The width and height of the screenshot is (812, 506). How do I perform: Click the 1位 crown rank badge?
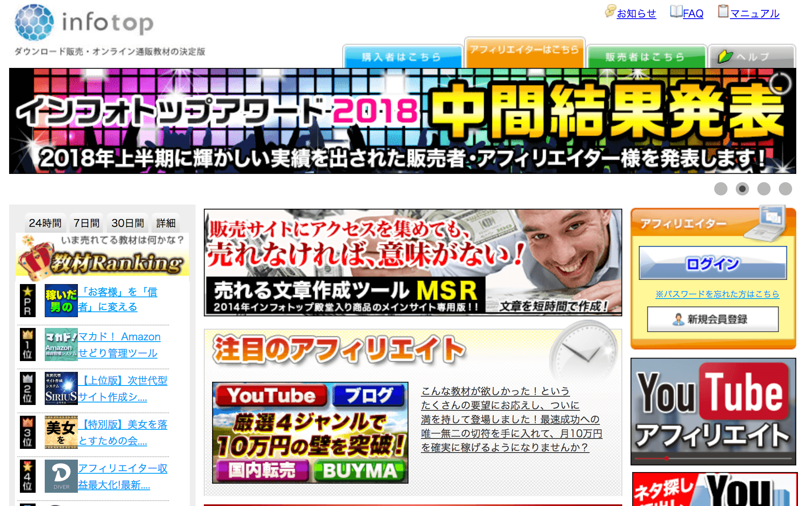(x=28, y=345)
